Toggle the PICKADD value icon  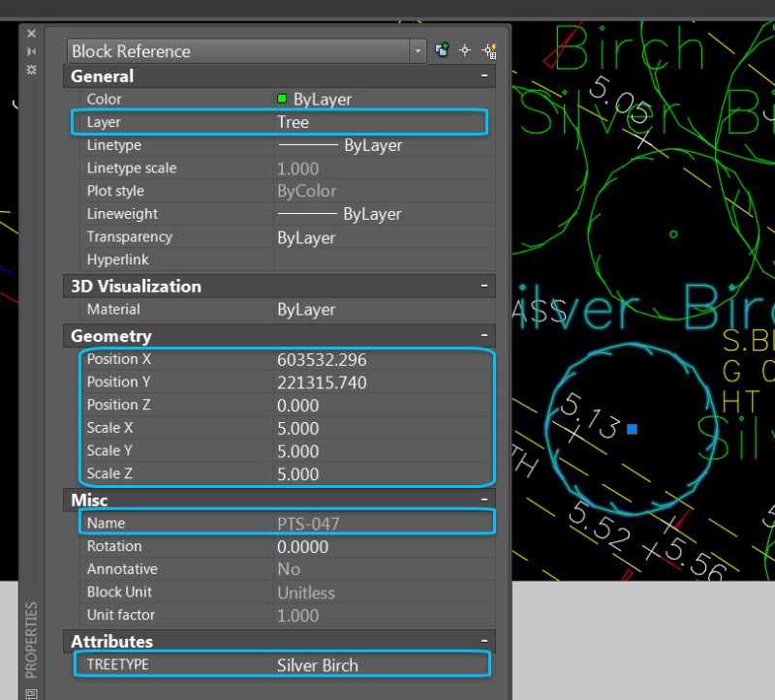[441, 48]
